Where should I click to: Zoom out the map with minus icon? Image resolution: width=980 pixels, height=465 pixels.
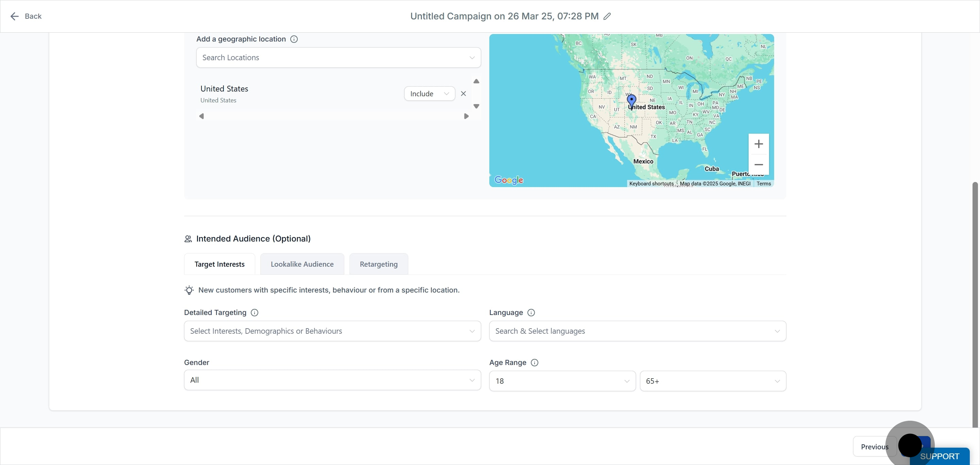758,165
